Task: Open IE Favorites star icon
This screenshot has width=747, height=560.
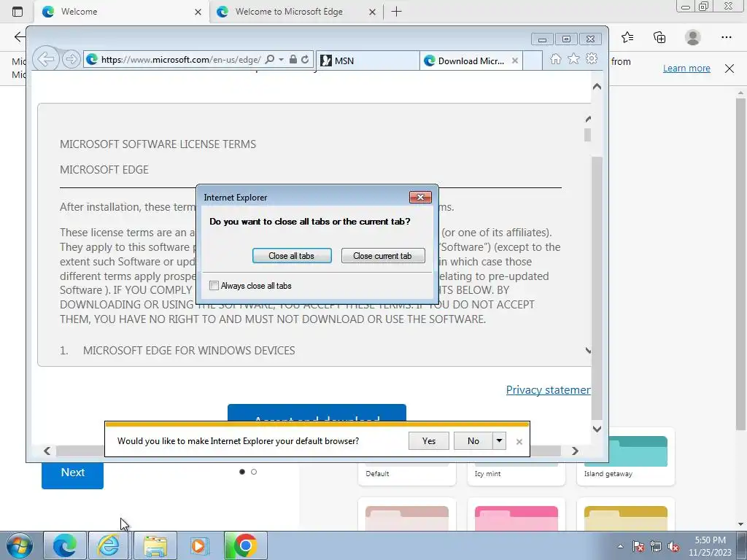Action: tap(573, 58)
